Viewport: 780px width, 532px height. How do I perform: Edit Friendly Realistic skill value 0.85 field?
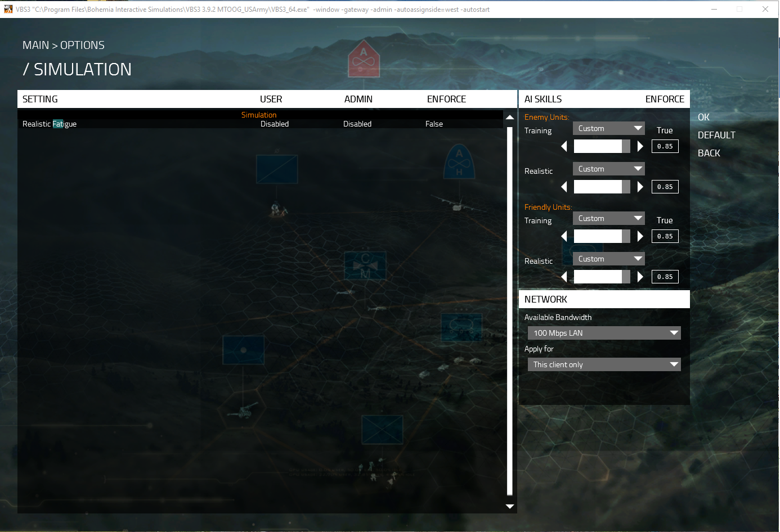coord(665,277)
